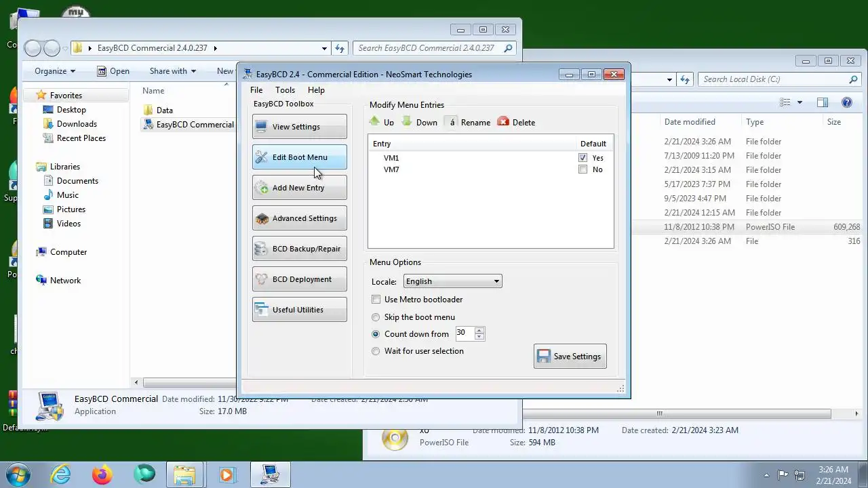Viewport: 868px width, 488px height.
Task: Move entry Up with green arrow
Action: [381, 122]
